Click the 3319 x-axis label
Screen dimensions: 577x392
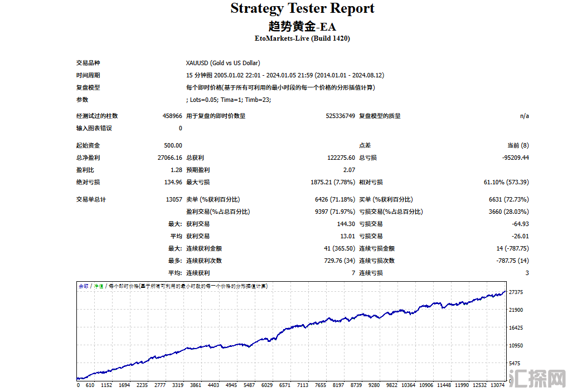coord(178,385)
